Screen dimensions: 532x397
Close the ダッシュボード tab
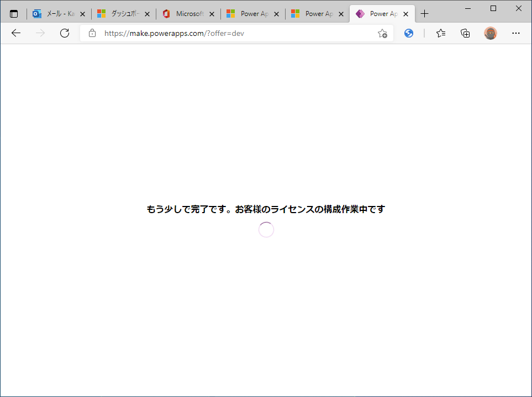[148, 14]
